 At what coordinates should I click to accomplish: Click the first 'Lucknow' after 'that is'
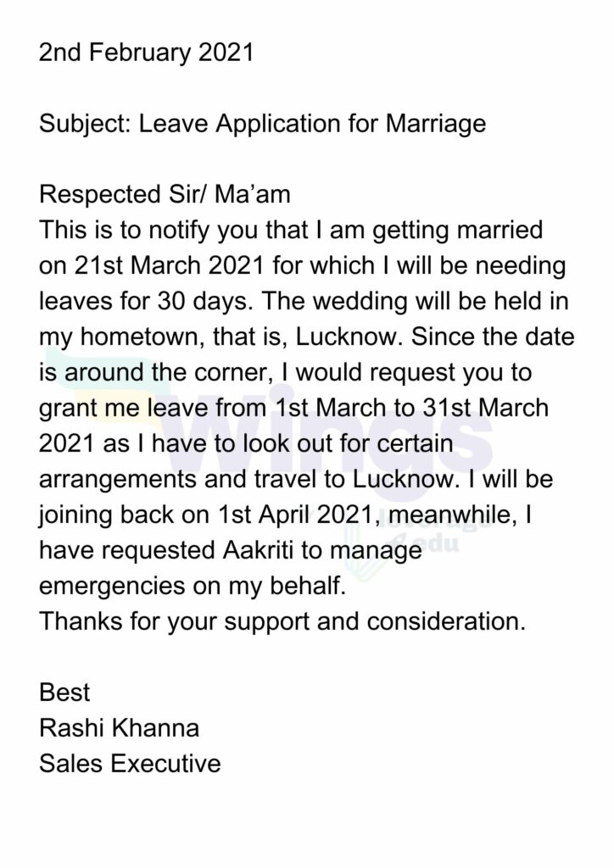click(347, 337)
